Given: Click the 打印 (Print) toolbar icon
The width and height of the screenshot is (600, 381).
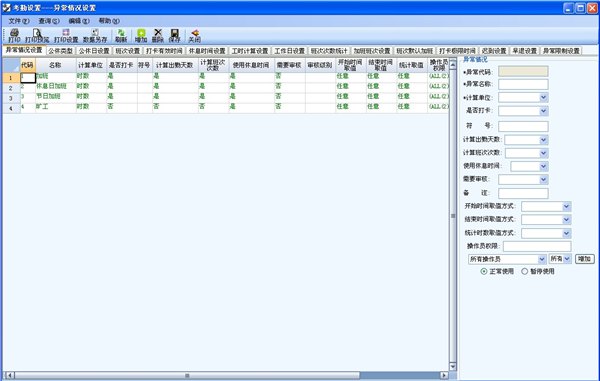Looking at the screenshot, I should click(x=14, y=36).
